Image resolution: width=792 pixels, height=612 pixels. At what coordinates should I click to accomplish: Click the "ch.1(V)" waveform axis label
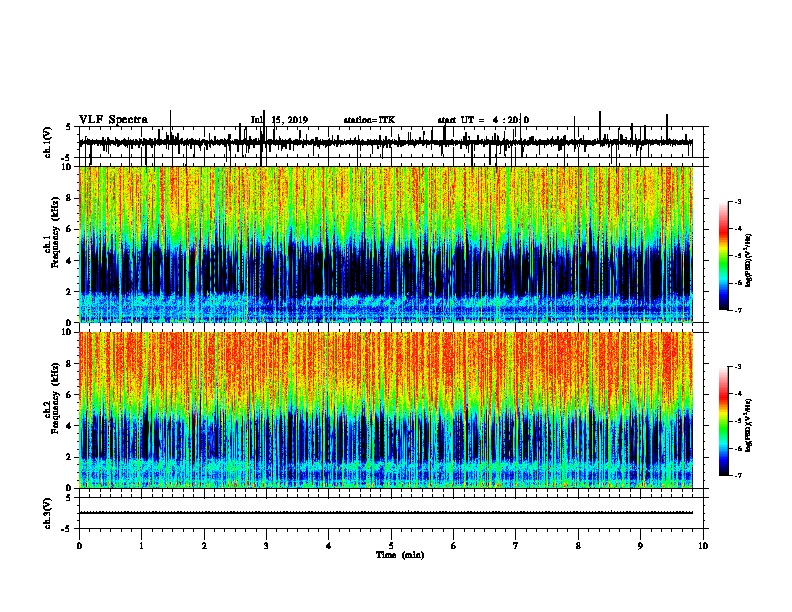[47, 142]
